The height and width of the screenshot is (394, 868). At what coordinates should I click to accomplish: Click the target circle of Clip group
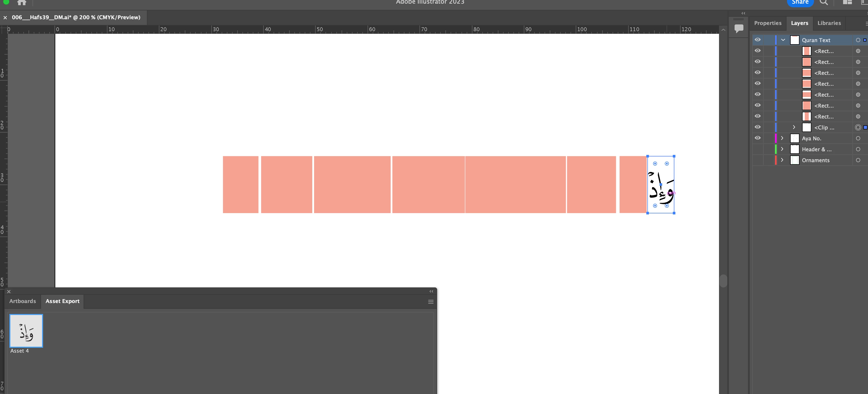tap(858, 128)
